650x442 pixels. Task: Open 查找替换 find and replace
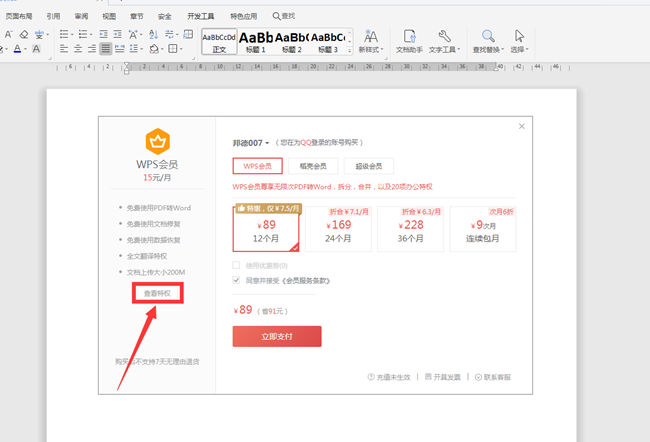488,41
